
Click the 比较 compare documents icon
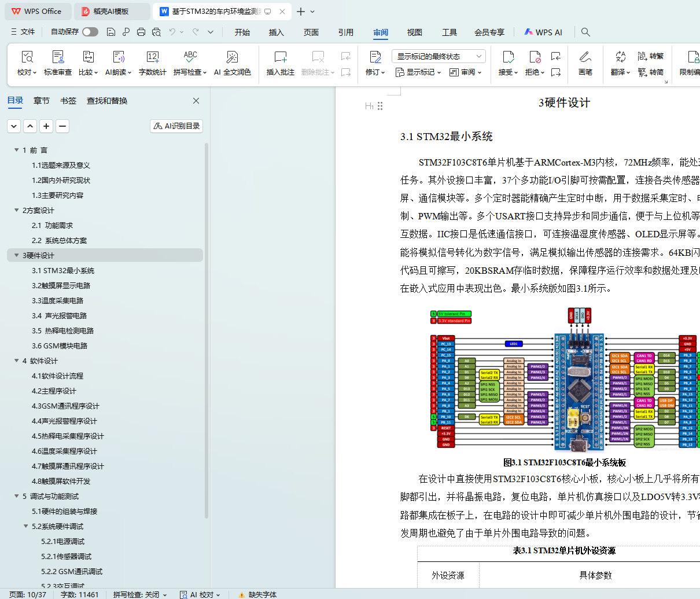tap(88, 57)
